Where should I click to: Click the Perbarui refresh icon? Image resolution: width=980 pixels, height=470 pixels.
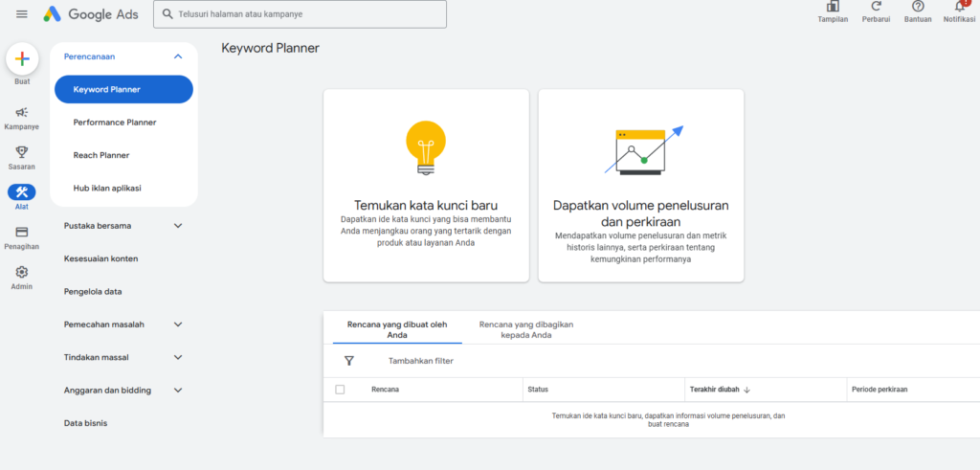click(877, 7)
